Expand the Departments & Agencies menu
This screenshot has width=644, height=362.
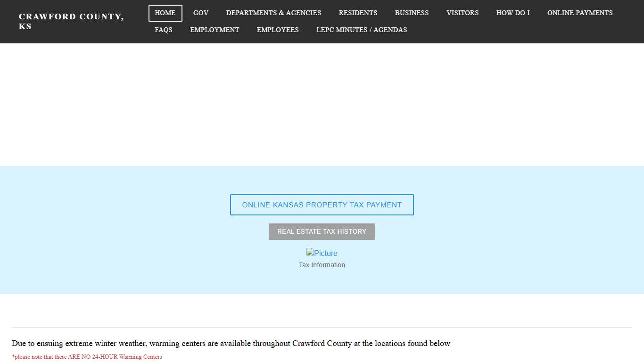tap(273, 13)
